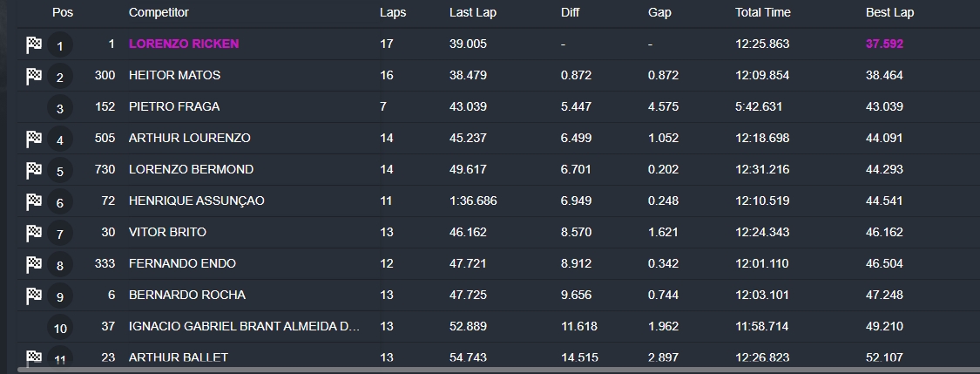Image resolution: width=980 pixels, height=374 pixels.
Task: Click finish flag icon for Lorenzo Bermond
Action: pyautogui.click(x=34, y=170)
